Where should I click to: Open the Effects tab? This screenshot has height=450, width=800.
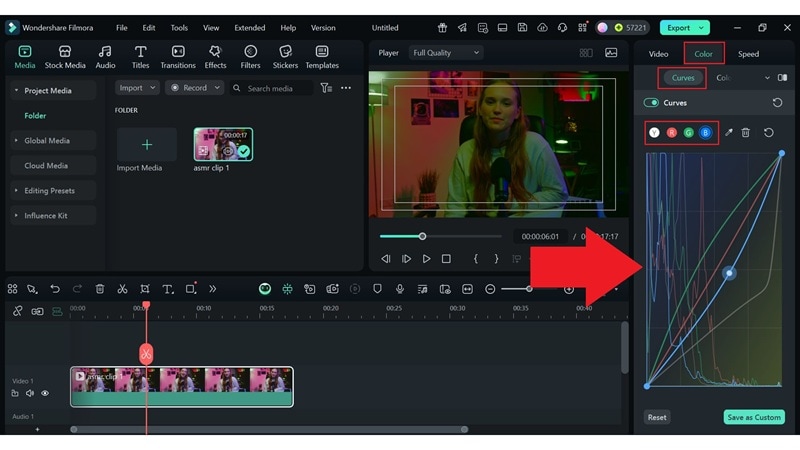[215, 57]
